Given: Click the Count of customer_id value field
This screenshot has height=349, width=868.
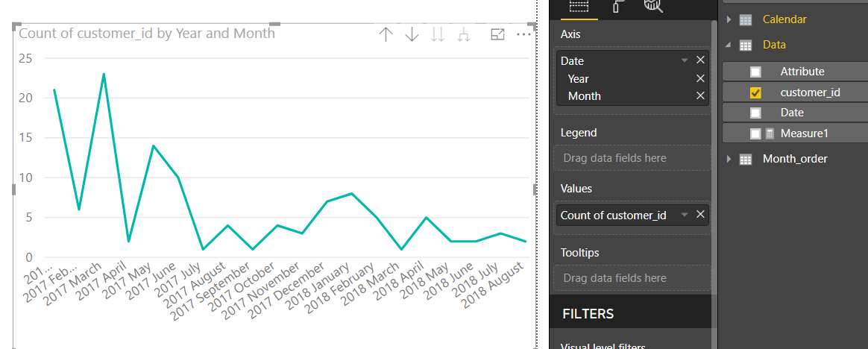Looking at the screenshot, I should click(632, 215).
